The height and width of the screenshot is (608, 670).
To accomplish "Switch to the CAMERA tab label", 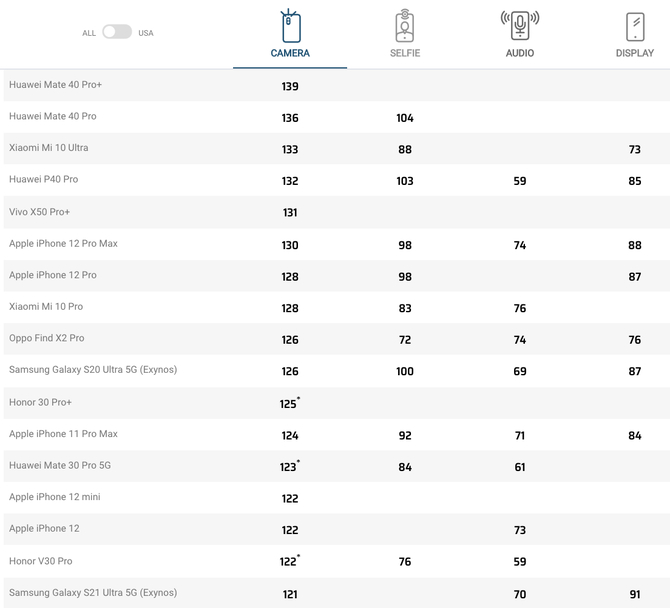I will coord(290,53).
